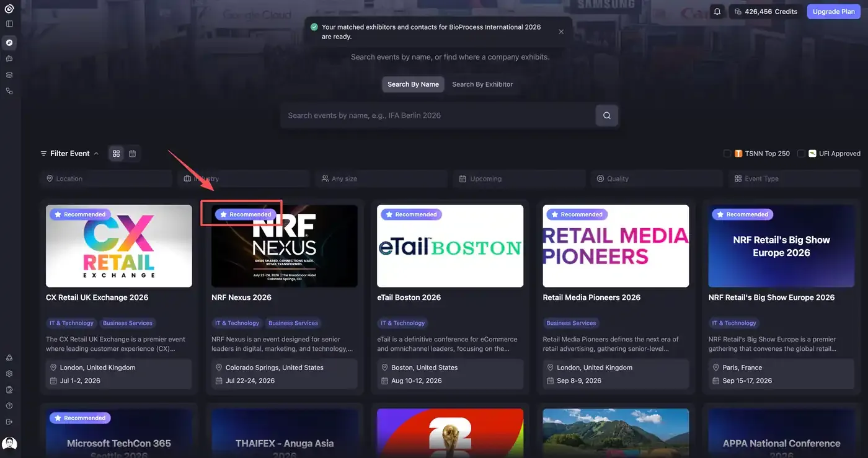Dismiss the BioProcess notification toast
This screenshot has width=868, height=458.
coord(561,32)
